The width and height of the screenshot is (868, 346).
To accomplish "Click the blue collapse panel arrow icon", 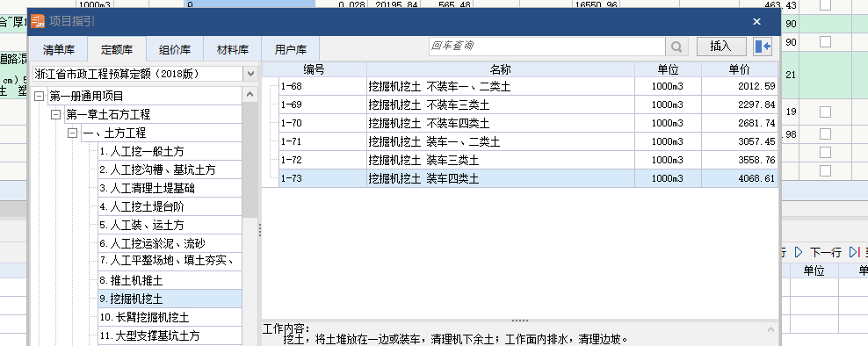I will click(x=763, y=47).
